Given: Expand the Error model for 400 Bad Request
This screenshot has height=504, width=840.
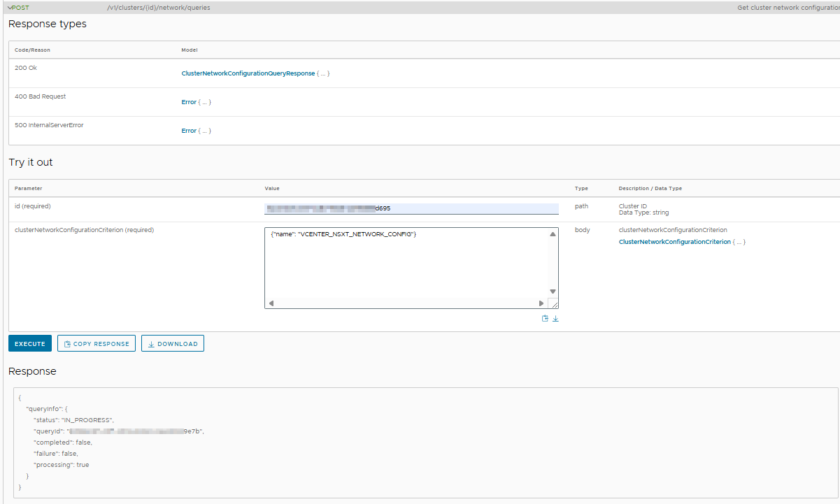Looking at the screenshot, I should point(189,102).
